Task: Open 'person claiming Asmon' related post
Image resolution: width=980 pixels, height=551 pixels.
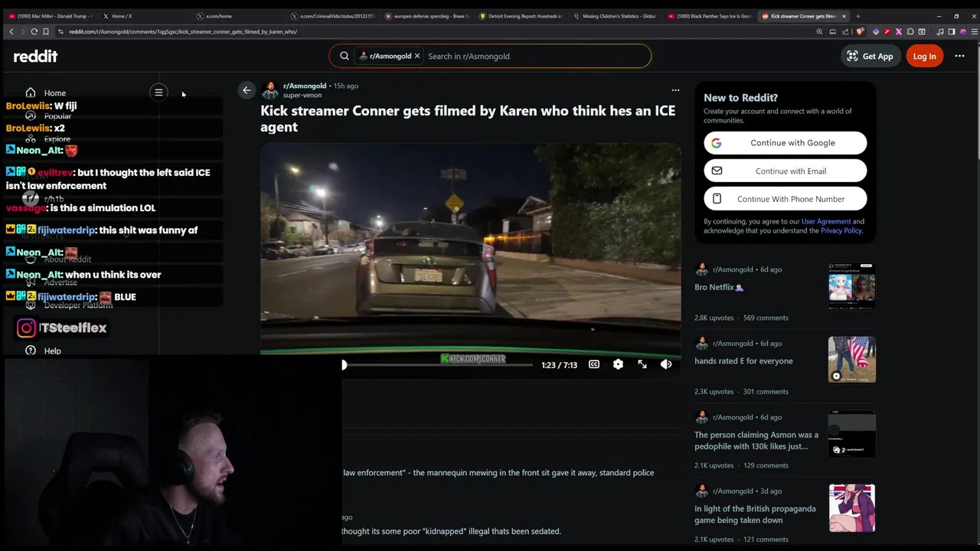Action: pos(756,440)
